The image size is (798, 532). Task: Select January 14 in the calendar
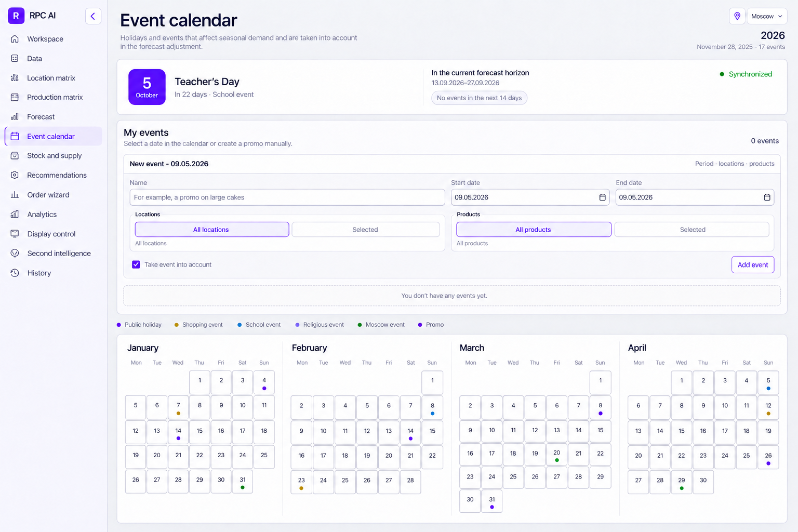[178, 432]
